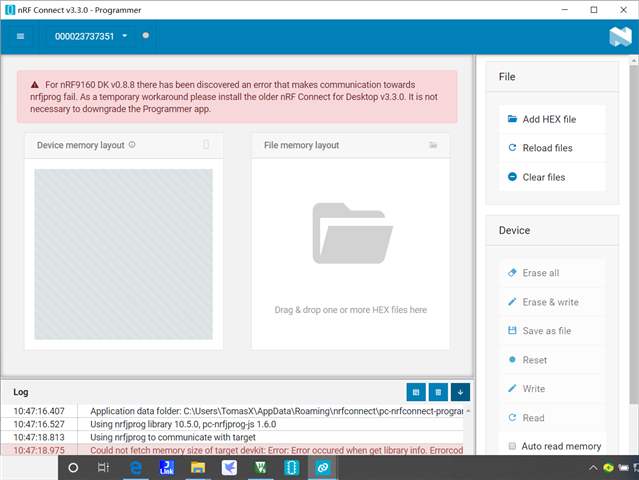The width and height of the screenshot is (639, 480).
Task: Click 'Drag & drop one or more HEX files here' text
Action: click(350, 310)
